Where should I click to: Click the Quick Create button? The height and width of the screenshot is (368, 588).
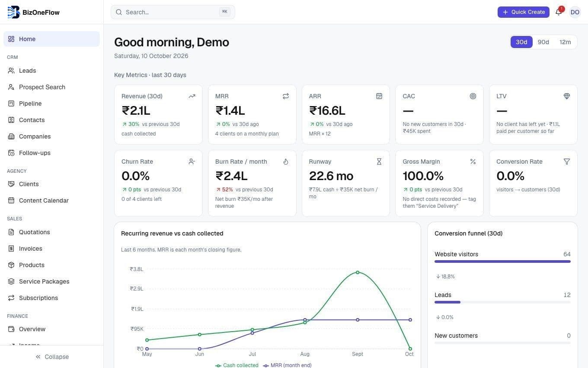(x=524, y=12)
